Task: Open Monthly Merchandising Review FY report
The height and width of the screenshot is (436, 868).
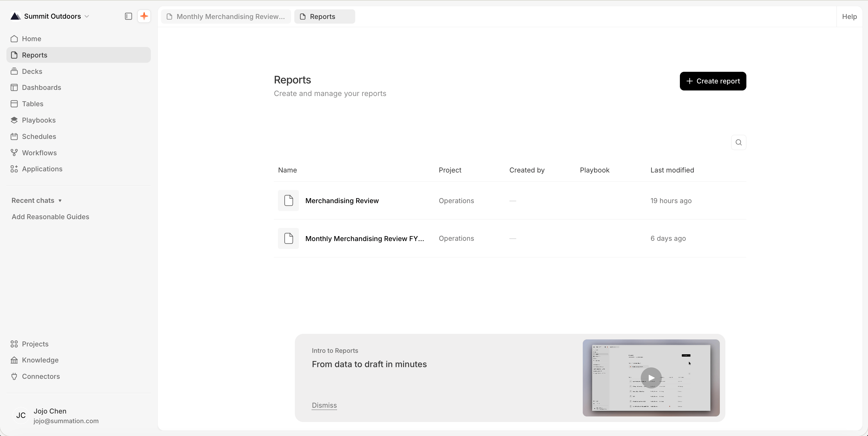Action: point(365,238)
